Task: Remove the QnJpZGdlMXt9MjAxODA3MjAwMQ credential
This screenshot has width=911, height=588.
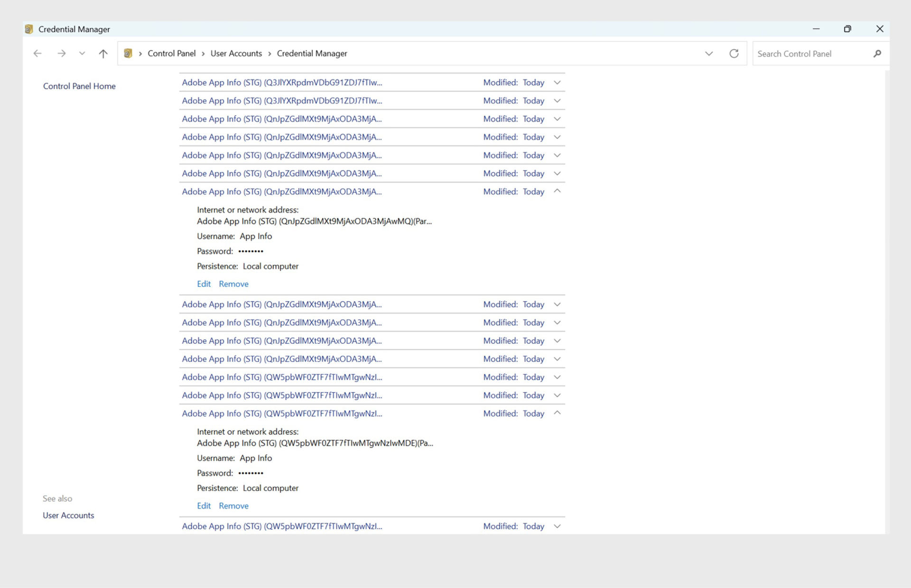Action: click(x=233, y=284)
